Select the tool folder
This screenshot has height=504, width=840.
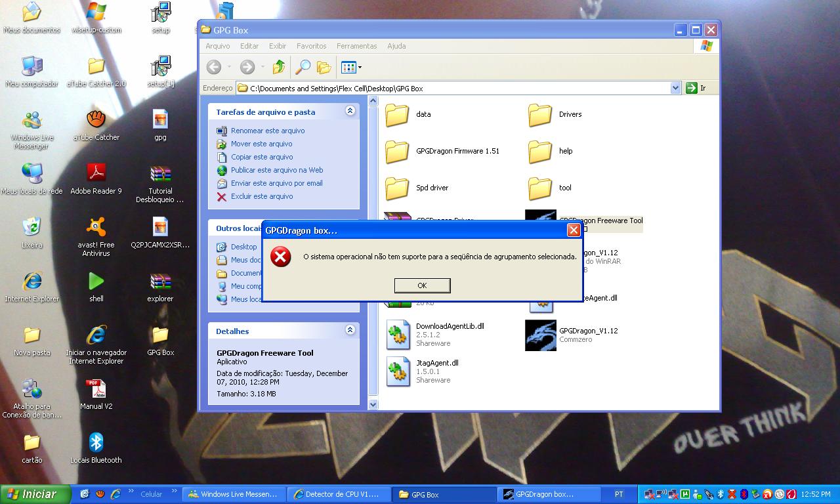pyautogui.click(x=549, y=188)
